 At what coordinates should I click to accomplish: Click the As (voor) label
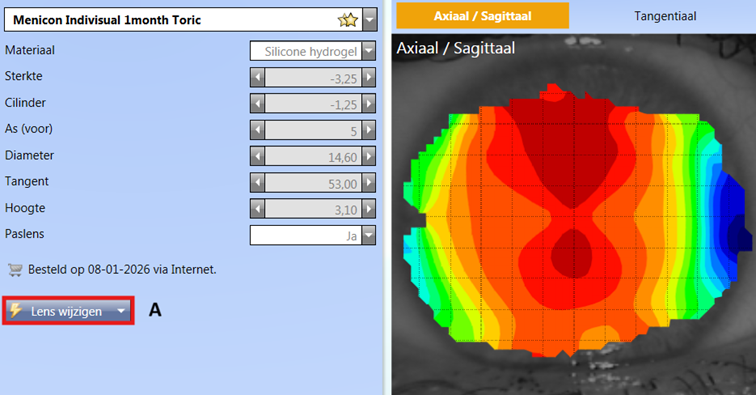29,129
